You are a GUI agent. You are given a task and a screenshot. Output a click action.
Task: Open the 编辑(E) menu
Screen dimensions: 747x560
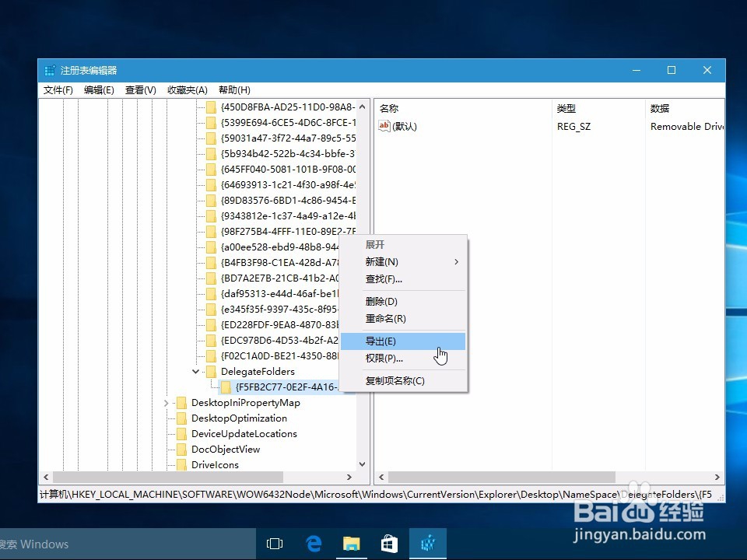click(x=99, y=90)
